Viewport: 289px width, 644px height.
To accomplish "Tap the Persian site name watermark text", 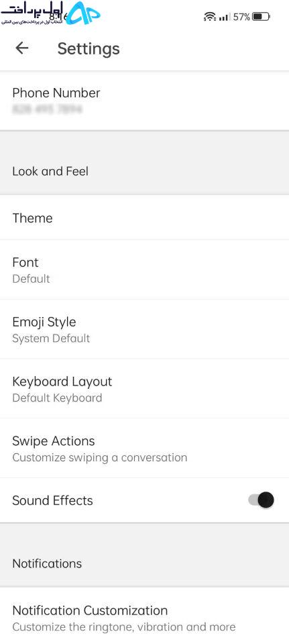I will 34,13.
